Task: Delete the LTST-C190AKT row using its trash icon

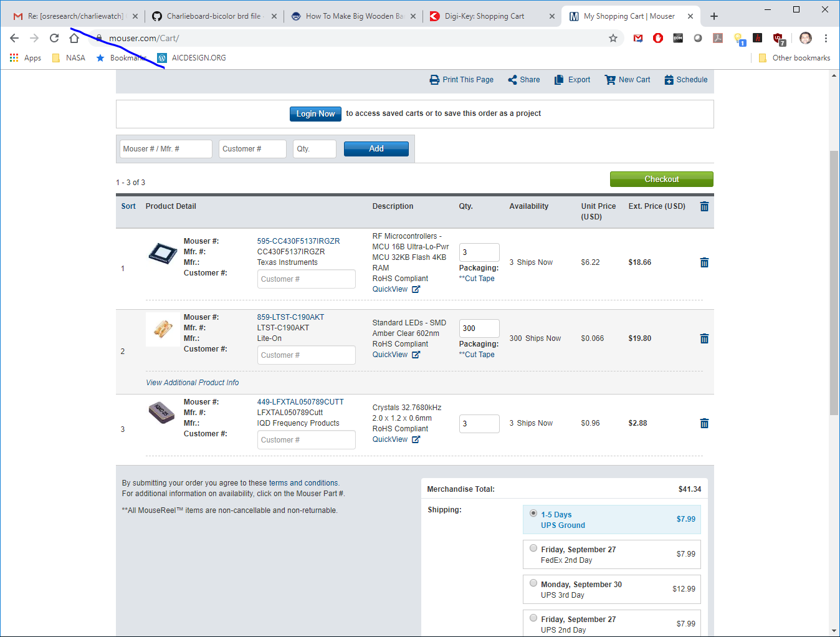Action: tap(704, 338)
